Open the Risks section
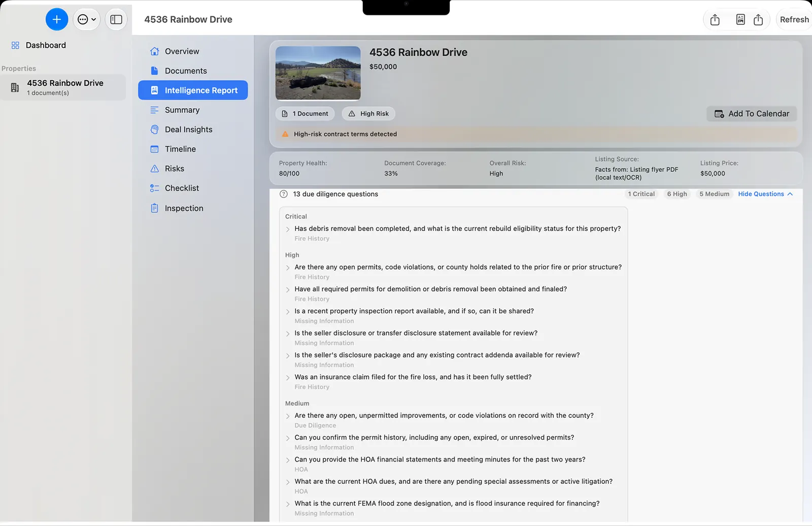The image size is (812, 526). point(174,169)
